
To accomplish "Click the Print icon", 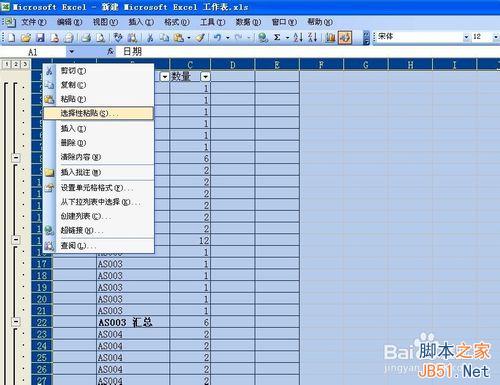I will 86,38.
